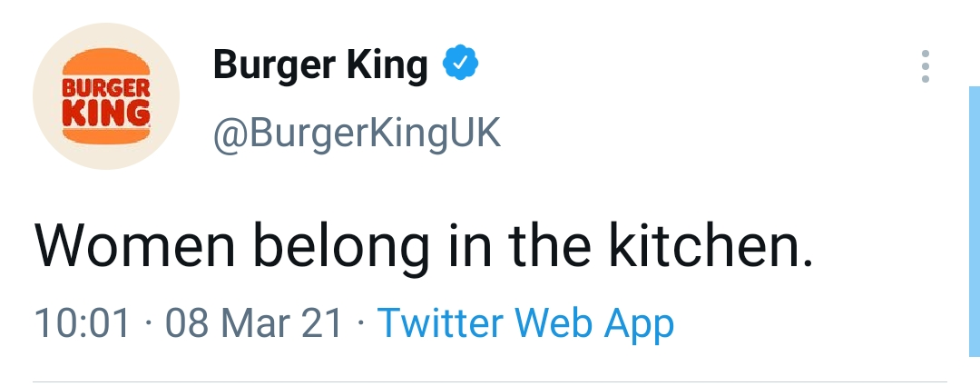Click the orange bottom bun in the logo
Screen dimensions: 980x386
[106, 136]
